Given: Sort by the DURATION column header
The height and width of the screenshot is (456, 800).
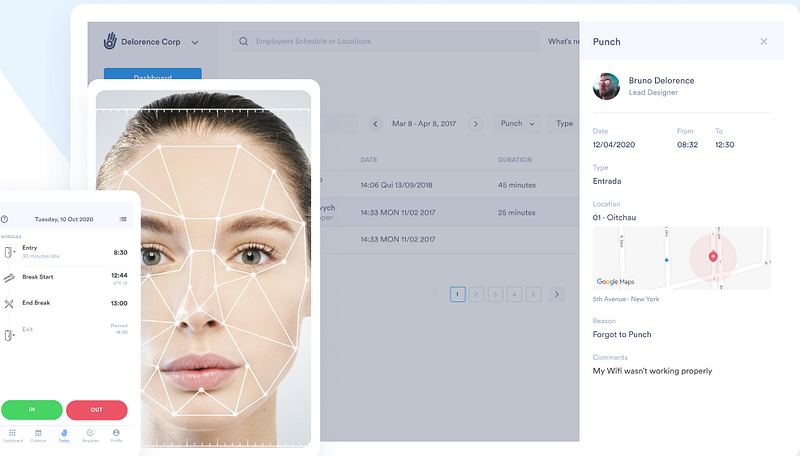Looking at the screenshot, I should coord(515,160).
